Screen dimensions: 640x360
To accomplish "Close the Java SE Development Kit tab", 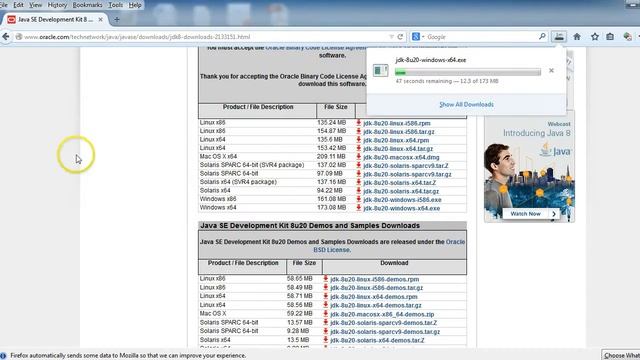I will coord(100,20).
